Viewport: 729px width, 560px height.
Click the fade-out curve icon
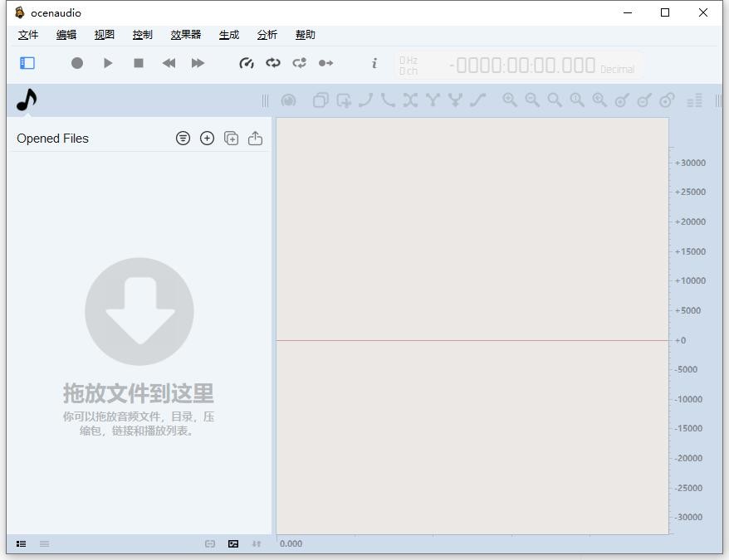388,100
